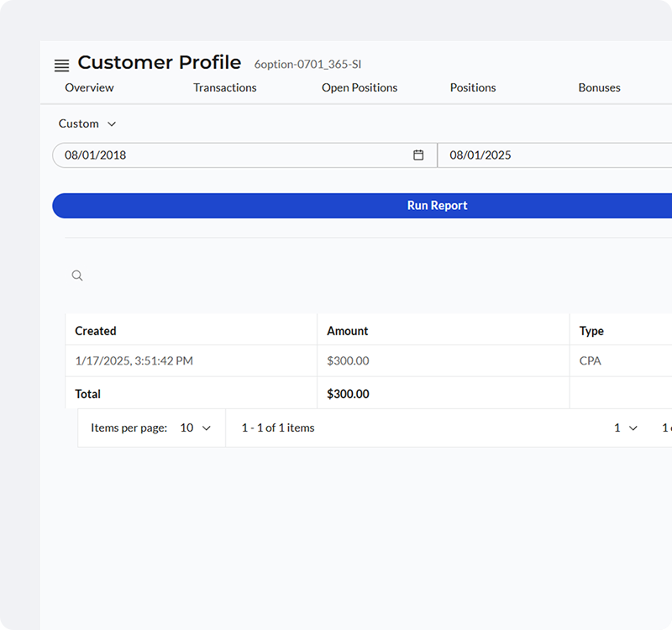Change the items per page dropdown
Image resolution: width=672 pixels, height=630 pixels.
(196, 428)
